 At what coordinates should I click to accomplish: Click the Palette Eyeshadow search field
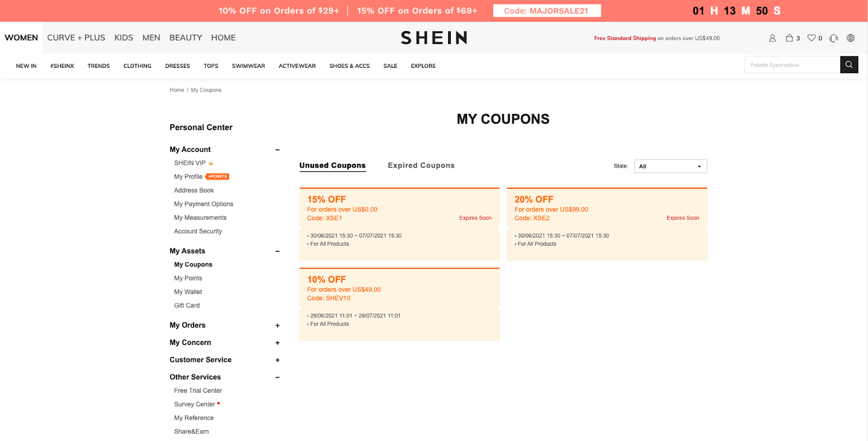pos(792,65)
